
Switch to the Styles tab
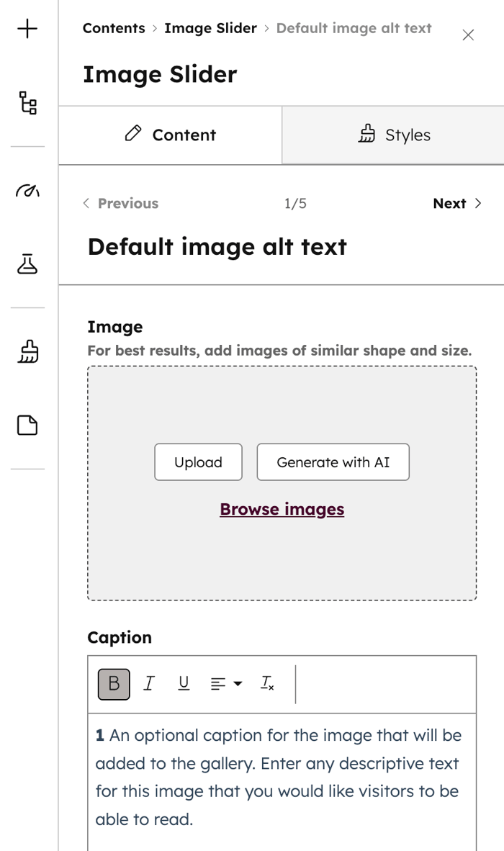(393, 135)
